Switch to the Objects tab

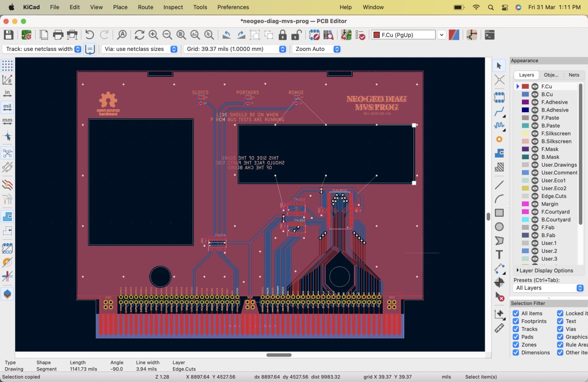pos(551,75)
